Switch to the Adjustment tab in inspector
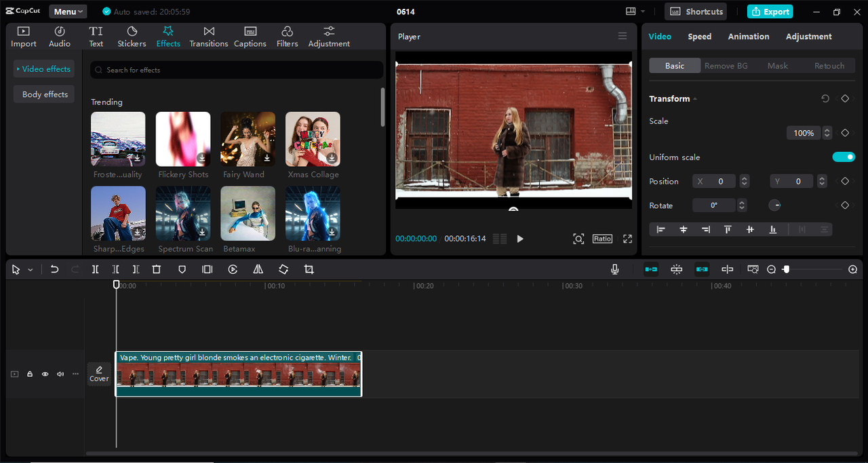This screenshot has height=463, width=868. [x=809, y=37]
